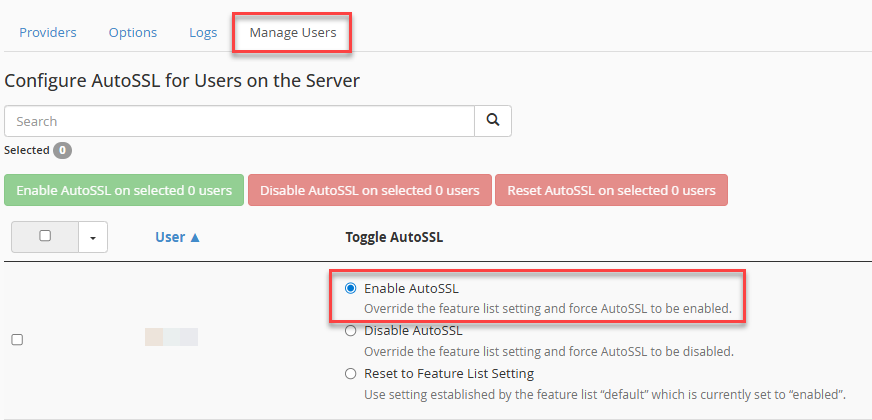
Task: Click the 'force AutoSSL to be disabled' description
Action: [x=549, y=352]
